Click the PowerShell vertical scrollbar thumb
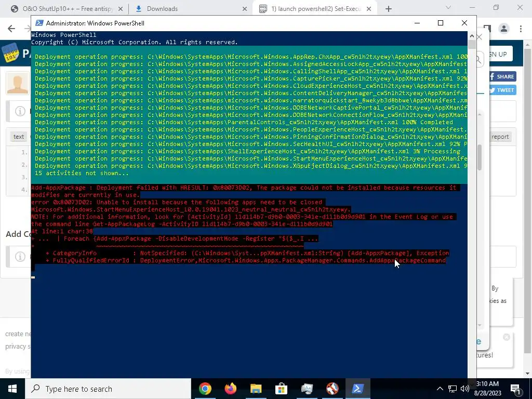Viewport: 532px width, 399px height. click(472, 45)
